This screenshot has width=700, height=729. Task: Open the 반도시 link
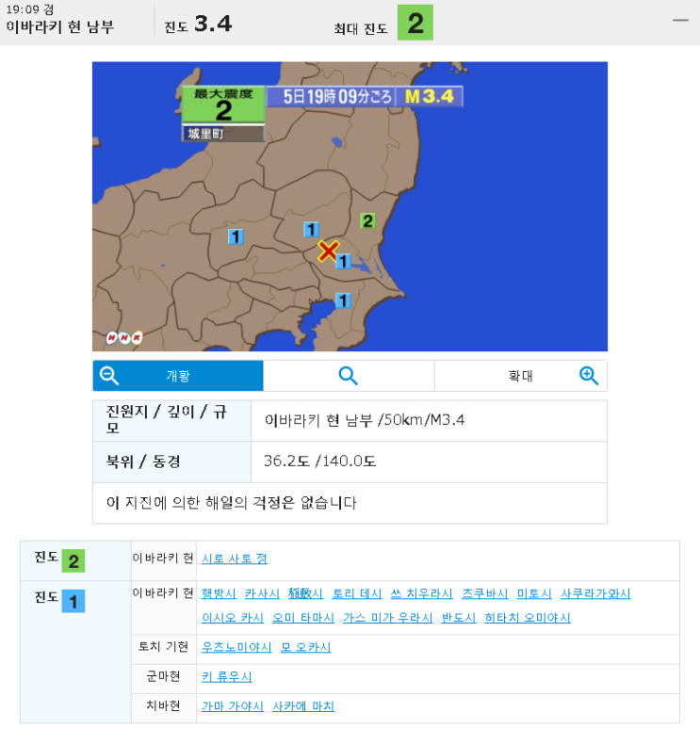tap(459, 618)
